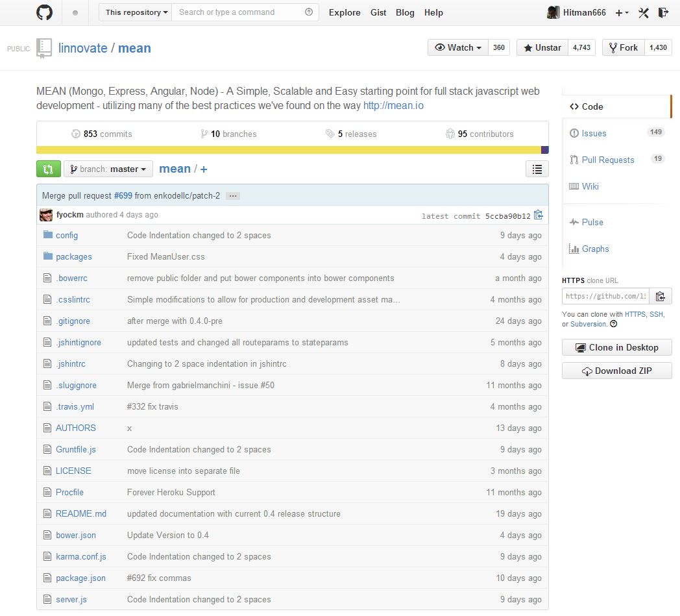Open the packages folder
The height and width of the screenshot is (616, 680).
click(x=74, y=257)
